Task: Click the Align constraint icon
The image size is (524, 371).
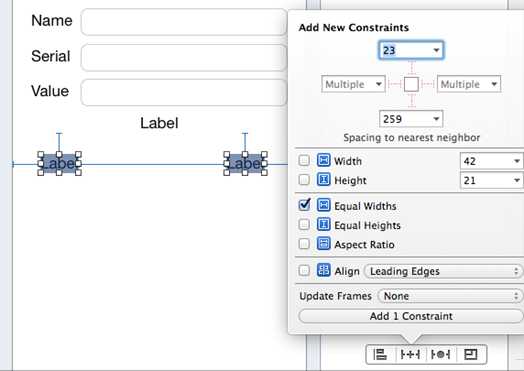Action: 323,270
